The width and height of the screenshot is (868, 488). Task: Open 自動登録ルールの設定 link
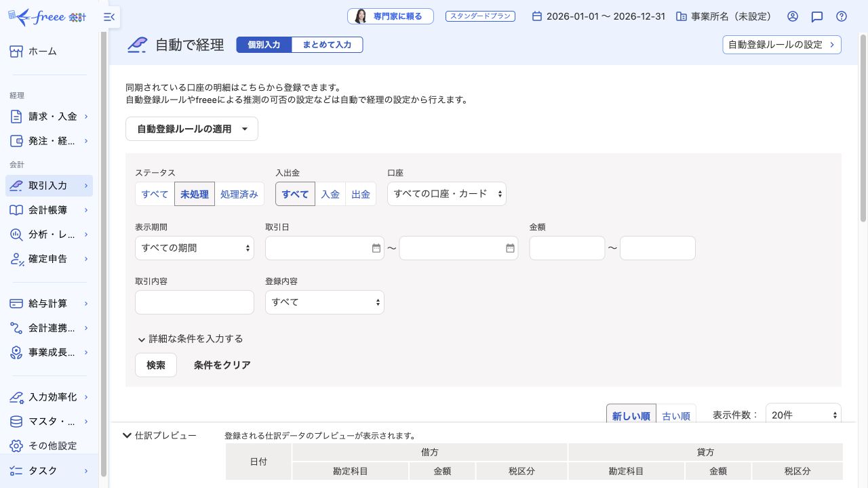[x=782, y=45]
